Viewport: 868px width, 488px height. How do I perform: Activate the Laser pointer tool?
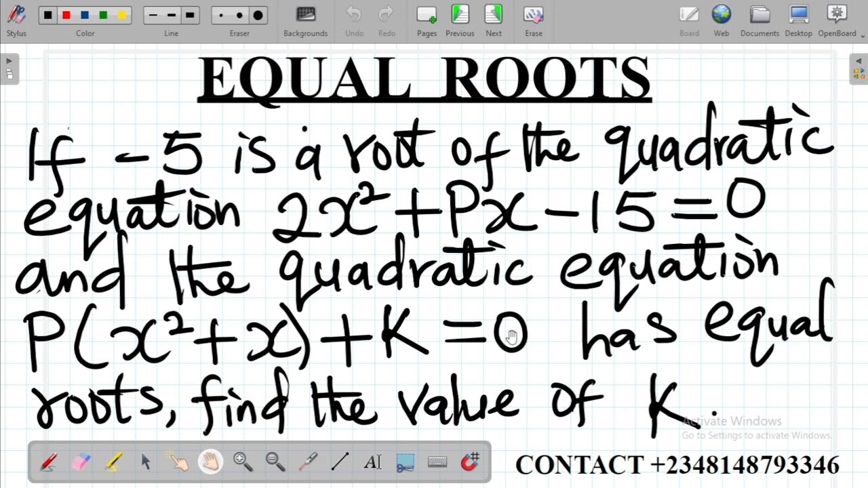pyautogui.click(x=308, y=462)
